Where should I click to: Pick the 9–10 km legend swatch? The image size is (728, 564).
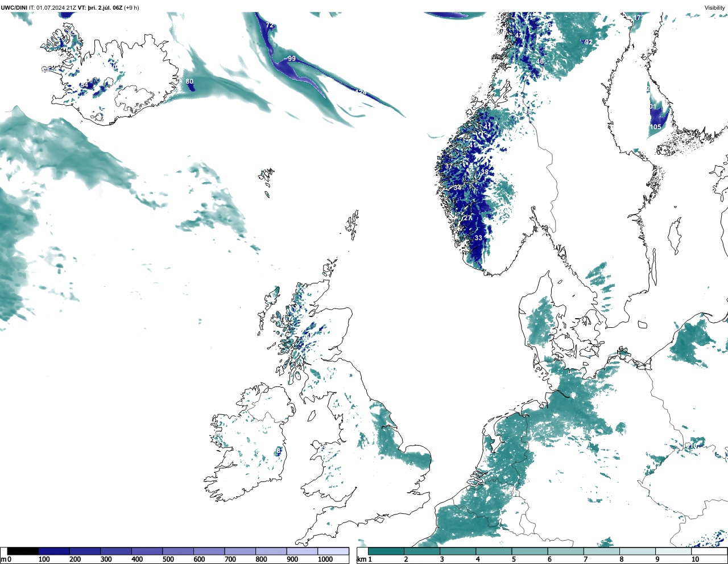point(673,551)
